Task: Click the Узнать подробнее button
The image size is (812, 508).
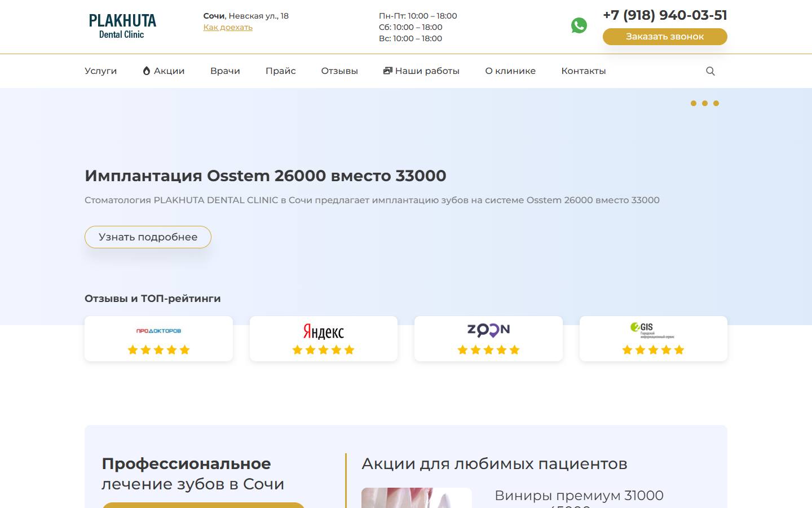Action: [148, 237]
